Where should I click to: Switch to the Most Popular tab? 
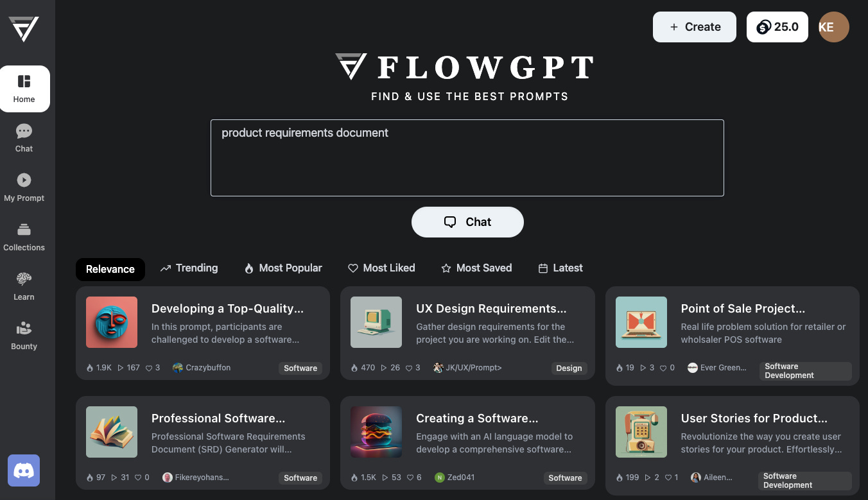[283, 268]
